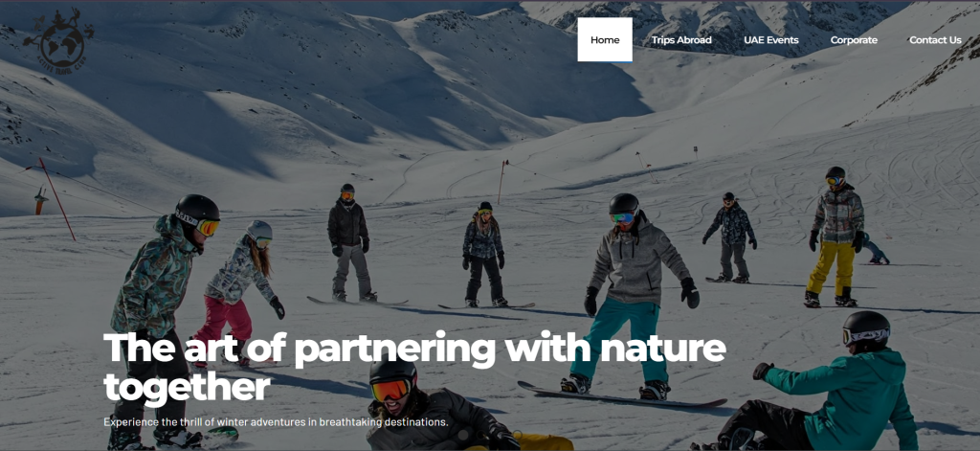Click the snowboarder wearing yellow pants
The width and height of the screenshot is (980, 451).
(835, 237)
